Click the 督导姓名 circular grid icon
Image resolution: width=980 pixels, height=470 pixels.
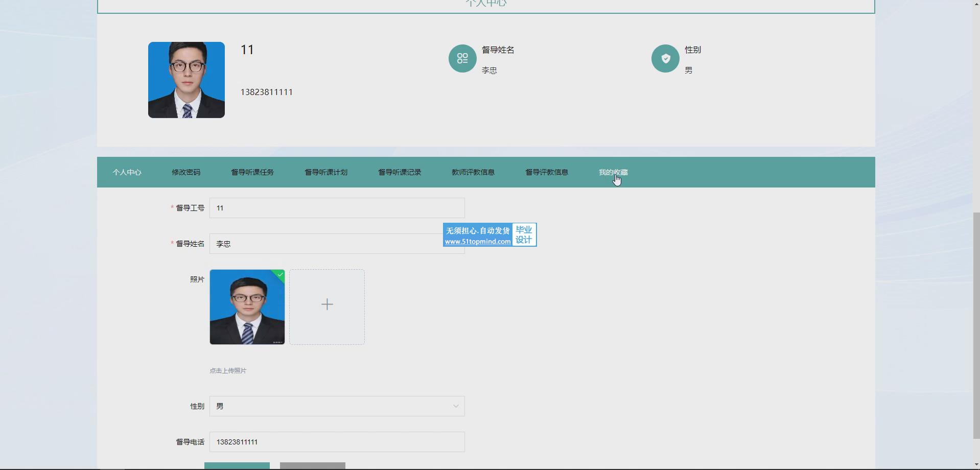tap(462, 59)
